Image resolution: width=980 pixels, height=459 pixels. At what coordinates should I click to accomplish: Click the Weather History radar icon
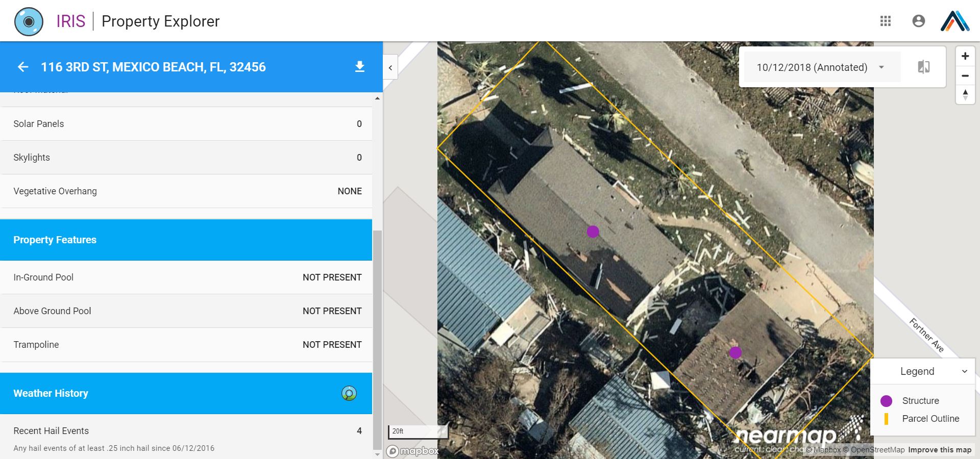tap(349, 393)
